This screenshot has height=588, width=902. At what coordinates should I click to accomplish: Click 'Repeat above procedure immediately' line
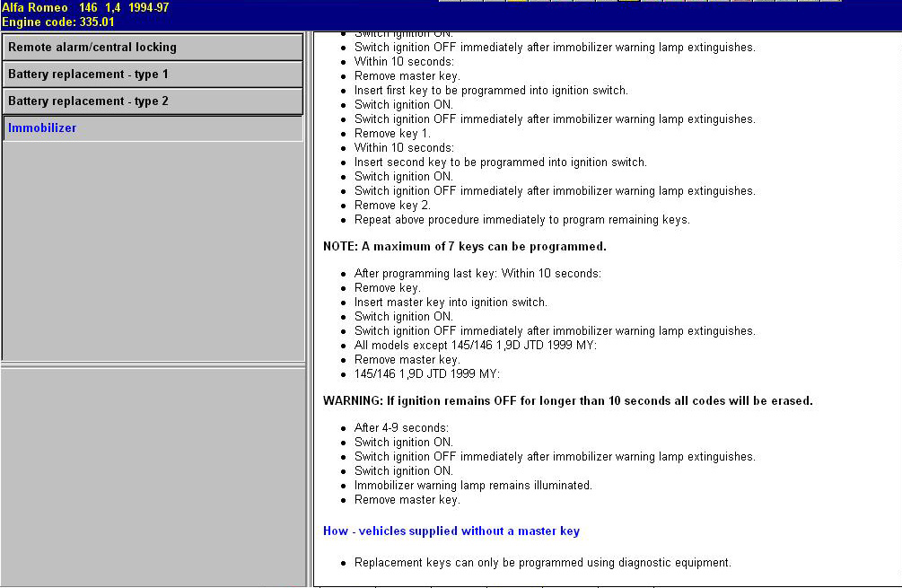click(521, 220)
